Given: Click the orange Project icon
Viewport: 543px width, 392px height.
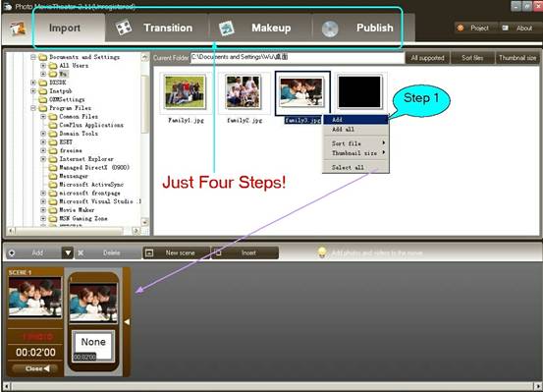Looking at the screenshot, I should pos(461,28).
